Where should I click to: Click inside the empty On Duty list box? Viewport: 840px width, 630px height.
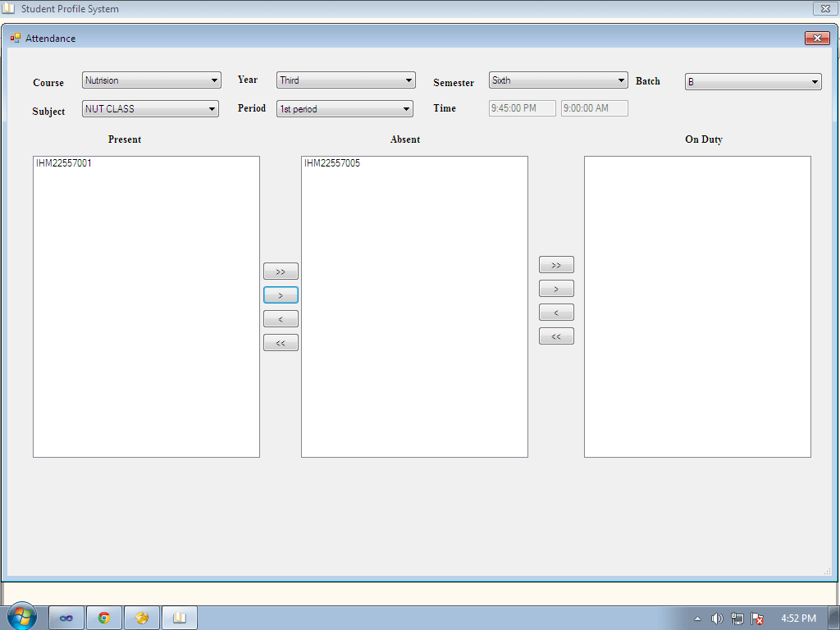pyautogui.click(x=697, y=307)
